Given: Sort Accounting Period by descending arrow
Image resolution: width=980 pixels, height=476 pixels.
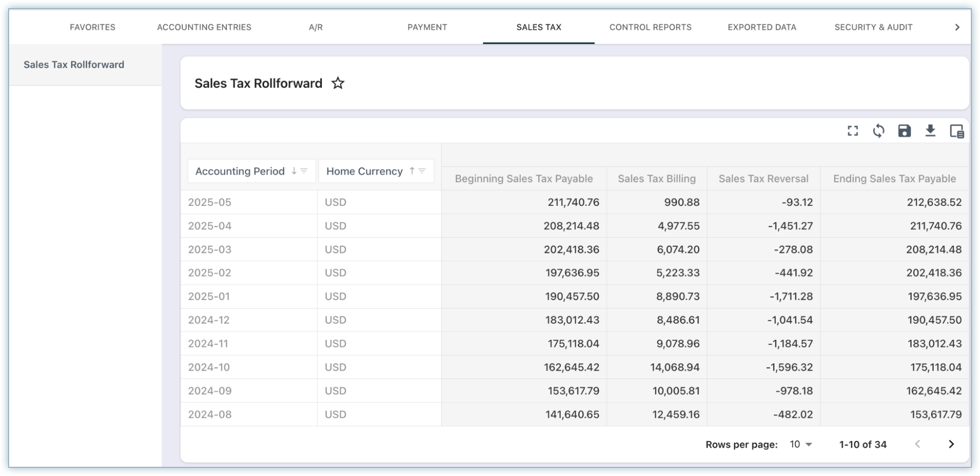Looking at the screenshot, I should pos(294,171).
